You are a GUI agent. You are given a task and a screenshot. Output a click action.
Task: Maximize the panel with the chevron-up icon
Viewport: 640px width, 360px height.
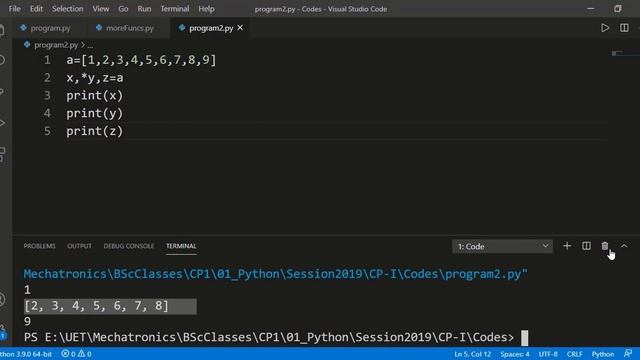[x=624, y=246]
